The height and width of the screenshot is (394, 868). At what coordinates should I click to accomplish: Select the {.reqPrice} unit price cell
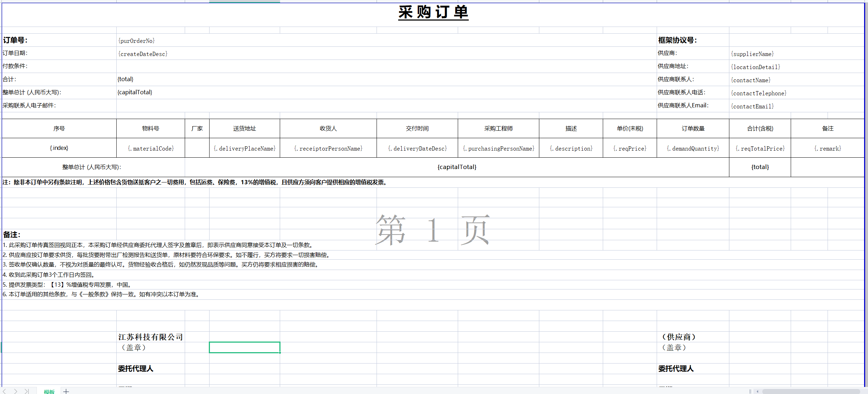(630, 148)
